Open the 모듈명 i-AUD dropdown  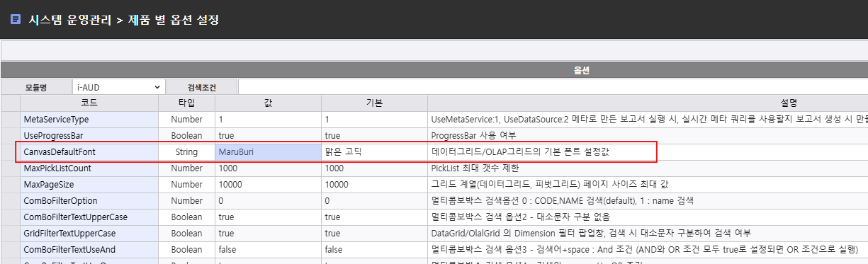tap(118, 87)
